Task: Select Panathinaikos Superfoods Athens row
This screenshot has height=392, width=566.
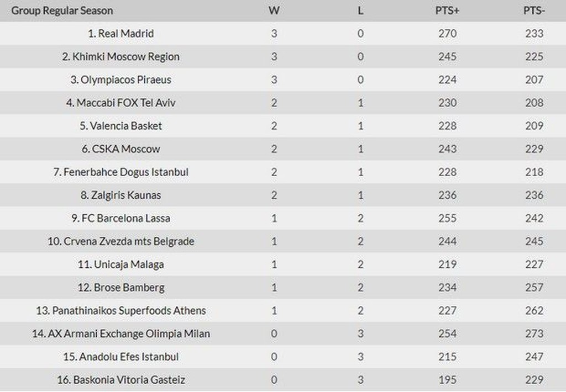Action: click(x=120, y=311)
